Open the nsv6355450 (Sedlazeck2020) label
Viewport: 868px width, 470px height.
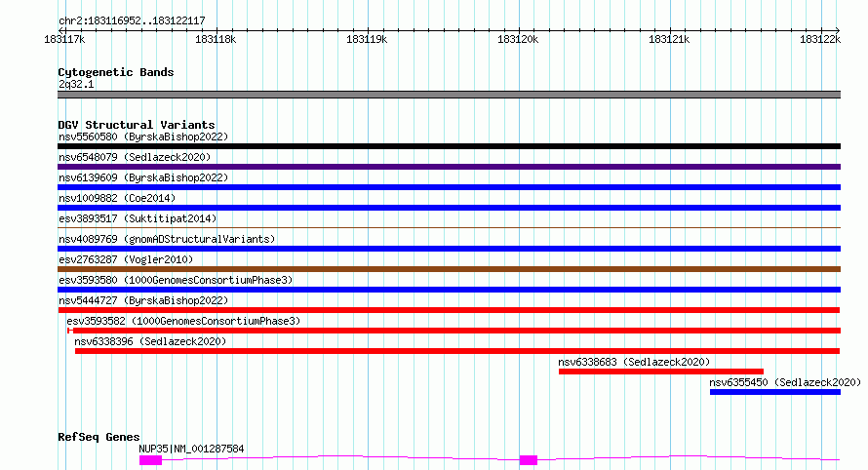(x=785, y=382)
